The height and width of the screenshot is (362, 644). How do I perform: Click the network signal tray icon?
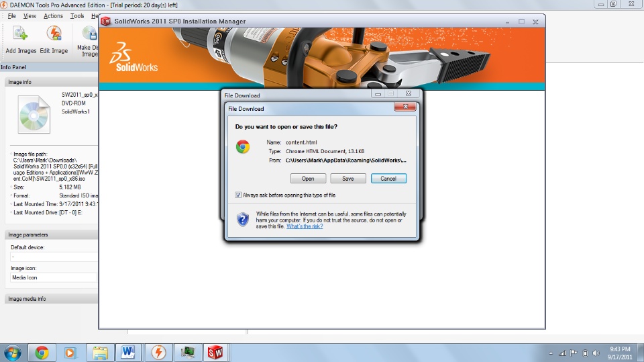(x=562, y=353)
